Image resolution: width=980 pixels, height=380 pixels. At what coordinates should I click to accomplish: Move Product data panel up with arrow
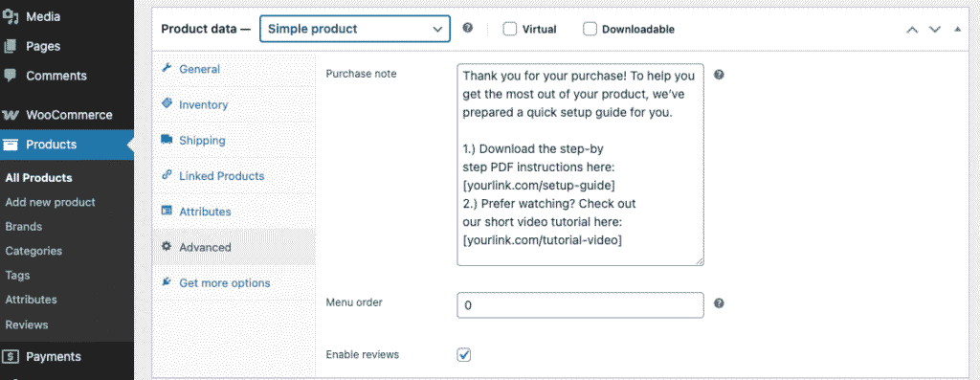point(912,30)
